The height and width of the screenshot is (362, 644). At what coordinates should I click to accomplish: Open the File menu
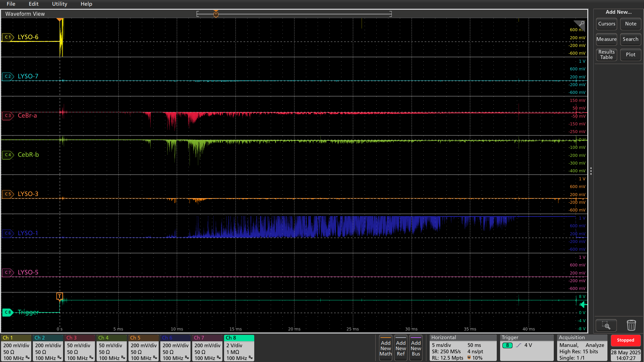(11, 4)
